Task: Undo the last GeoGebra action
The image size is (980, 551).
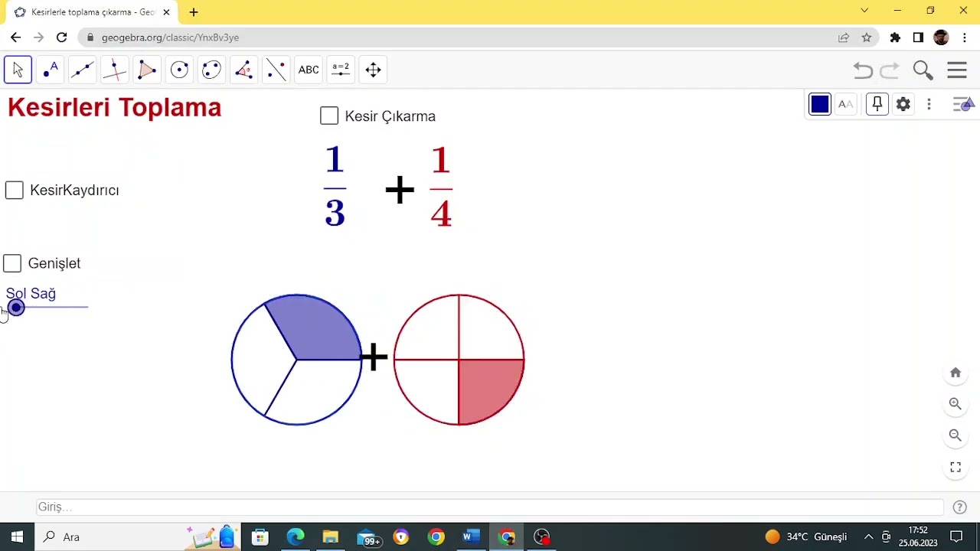Action: [x=863, y=70]
